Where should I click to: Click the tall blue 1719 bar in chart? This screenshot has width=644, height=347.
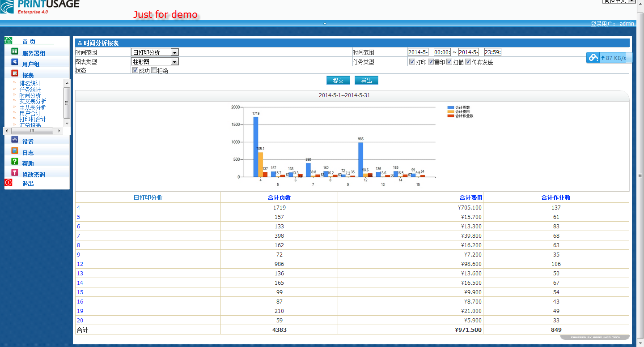[x=256, y=147]
